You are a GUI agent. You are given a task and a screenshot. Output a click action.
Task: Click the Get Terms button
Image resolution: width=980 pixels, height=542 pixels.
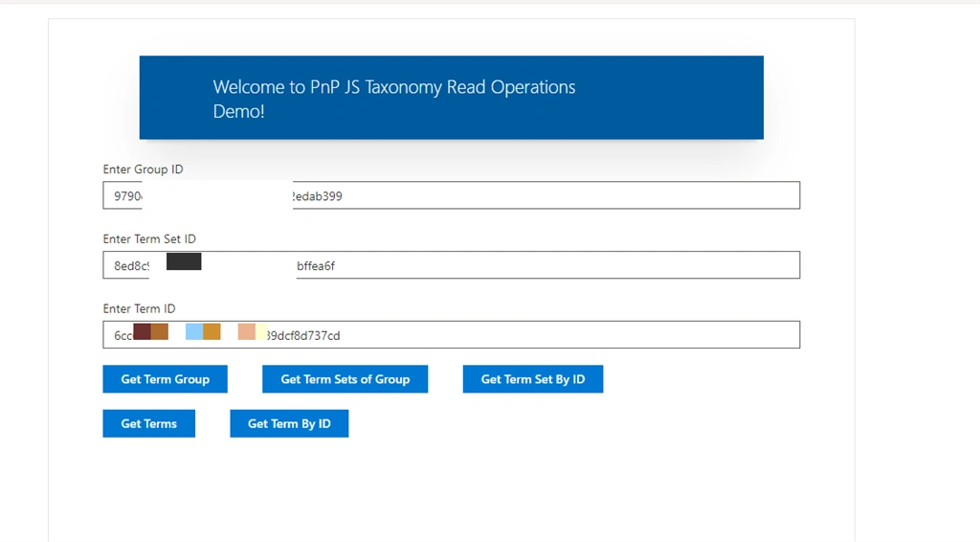point(148,423)
